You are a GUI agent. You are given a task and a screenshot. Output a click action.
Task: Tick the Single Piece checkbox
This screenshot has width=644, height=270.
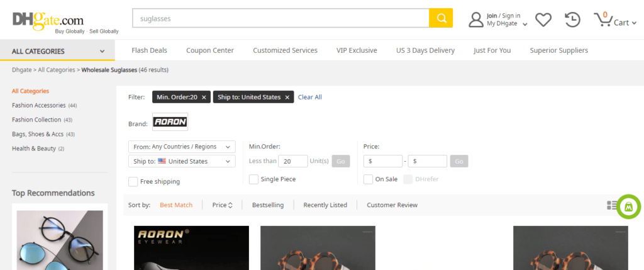pos(254,179)
